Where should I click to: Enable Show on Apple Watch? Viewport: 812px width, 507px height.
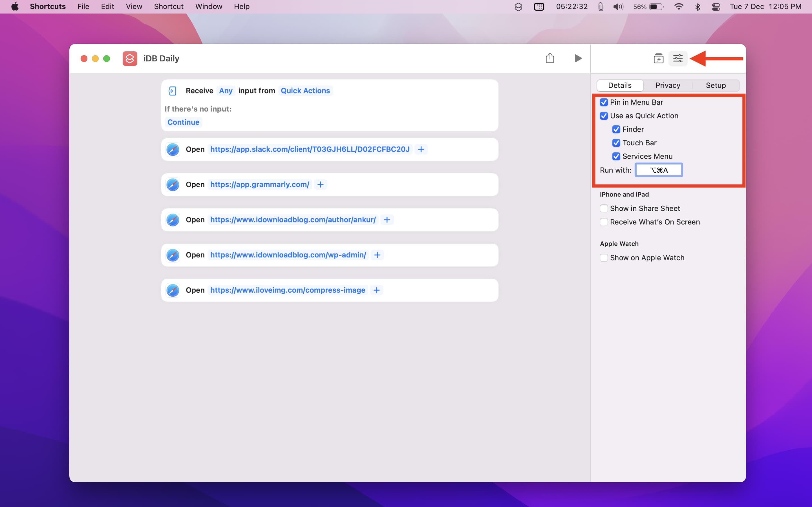[x=604, y=258]
